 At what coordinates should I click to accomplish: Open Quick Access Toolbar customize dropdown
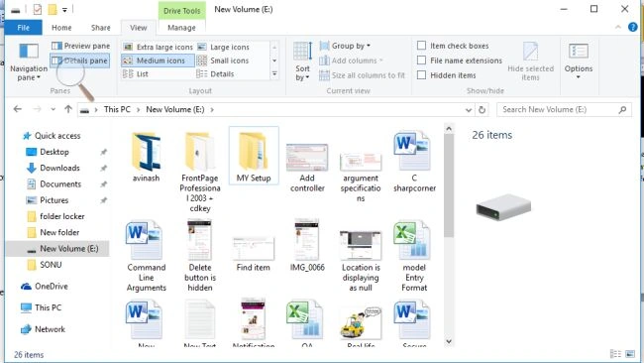(x=64, y=10)
